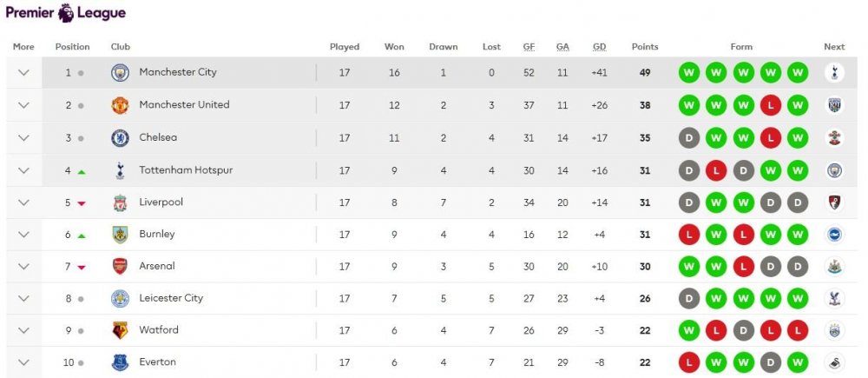Click Premier League lion logo
The width and height of the screenshot is (868, 378).
click(66, 12)
